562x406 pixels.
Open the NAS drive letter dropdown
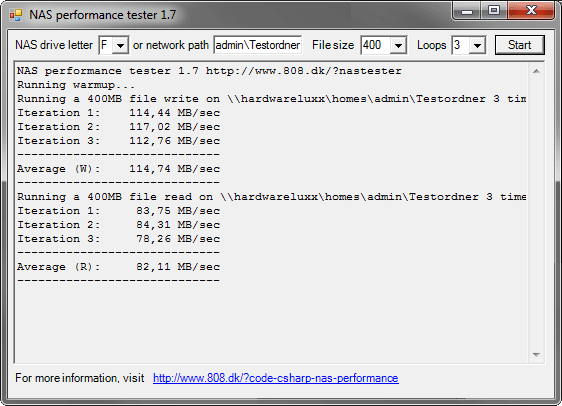click(120, 45)
